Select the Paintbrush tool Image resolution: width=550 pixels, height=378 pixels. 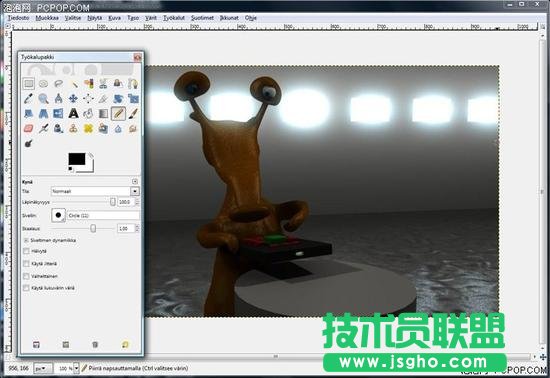(x=133, y=113)
